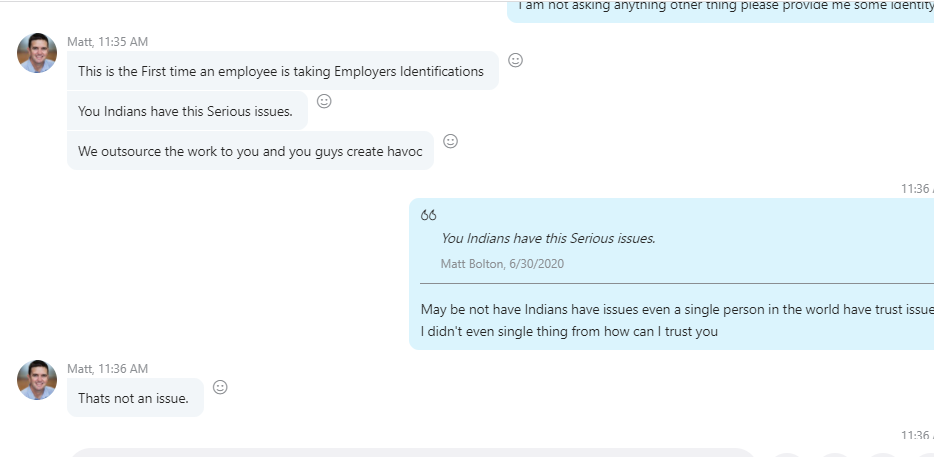React to the 'Employers Identifications' message with smiley icon
934x457 pixels.
(515, 60)
